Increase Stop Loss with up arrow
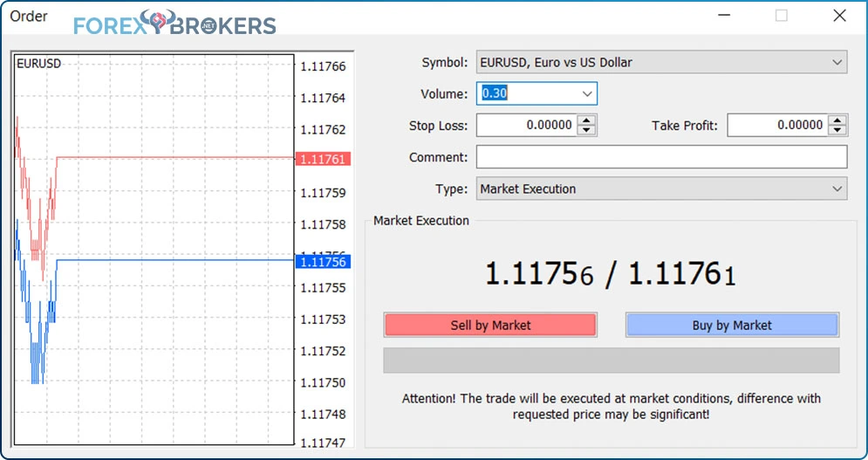This screenshot has height=460, width=868. [586, 120]
